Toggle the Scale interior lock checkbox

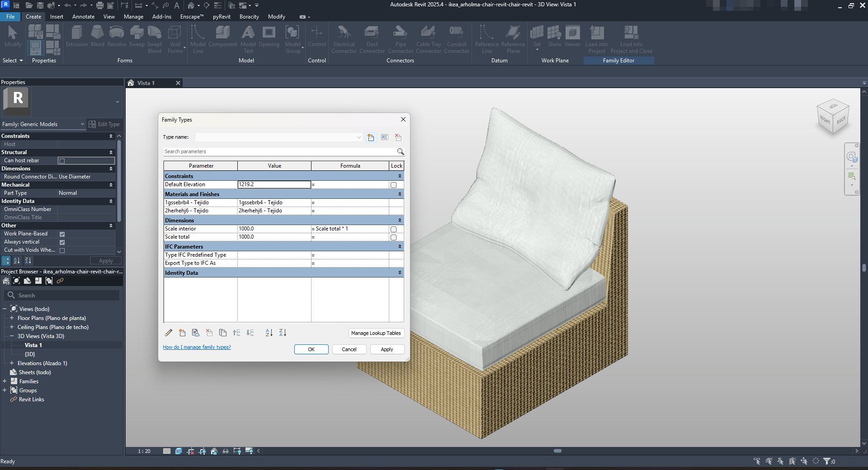click(x=393, y=229)
